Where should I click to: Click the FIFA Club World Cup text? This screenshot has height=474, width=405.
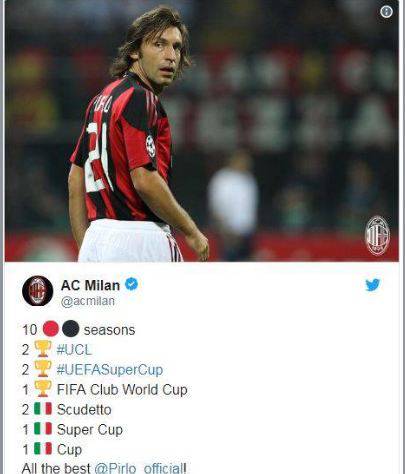(122, 390)
